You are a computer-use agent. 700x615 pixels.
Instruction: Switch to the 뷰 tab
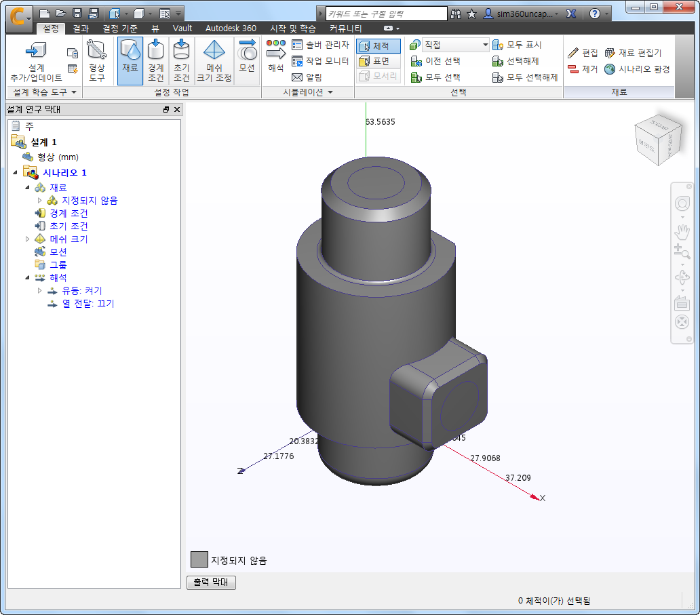pyautogui.click(x=155, y=28)
